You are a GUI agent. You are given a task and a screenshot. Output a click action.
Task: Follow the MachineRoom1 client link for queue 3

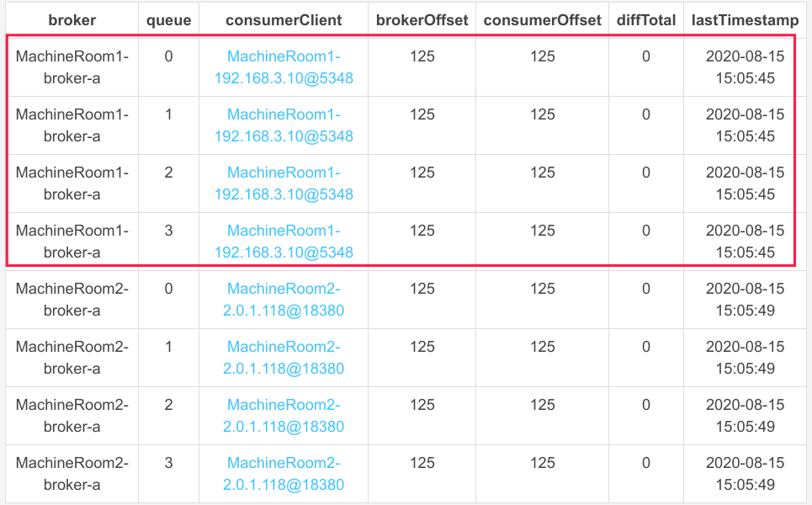284,242
